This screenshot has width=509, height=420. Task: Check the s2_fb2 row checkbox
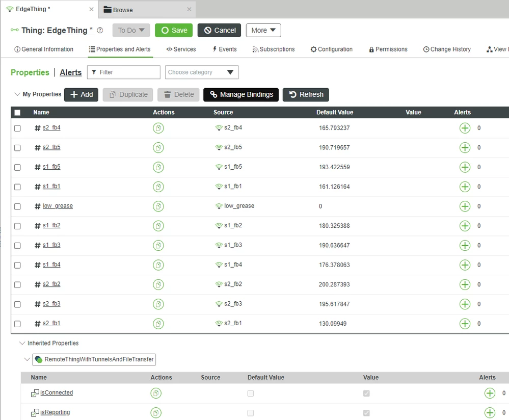(x=17, y=285)
